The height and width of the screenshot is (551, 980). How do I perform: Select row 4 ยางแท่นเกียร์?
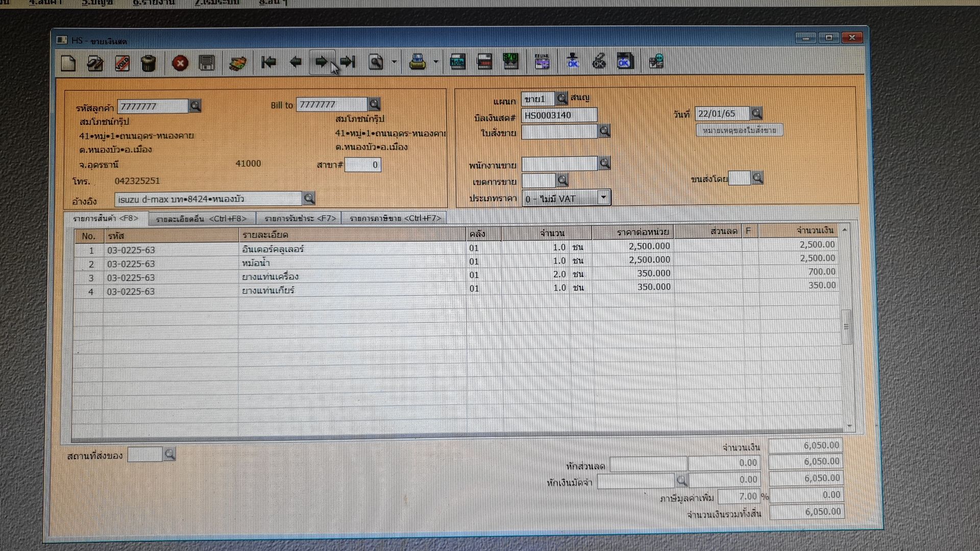point(457,290)
